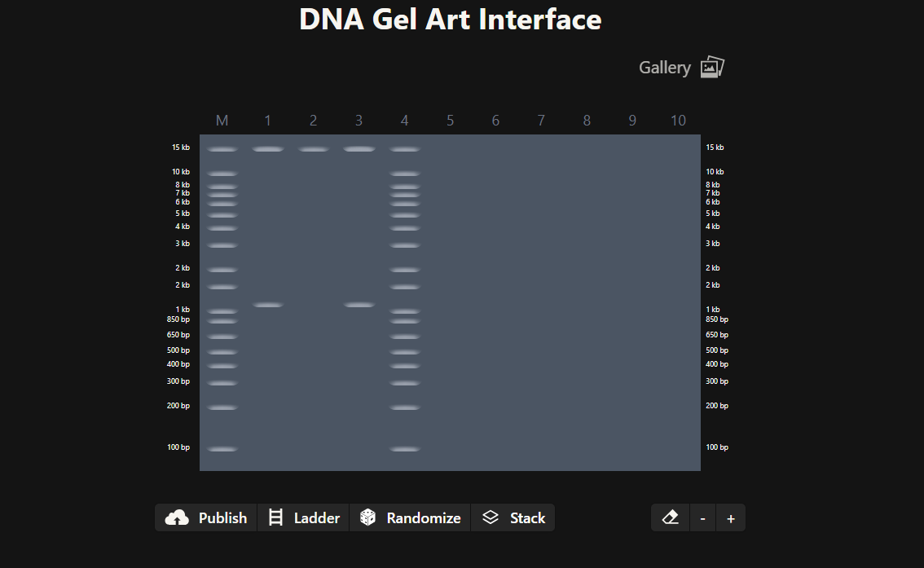Click the Randomize button label
The image size is (924, 568).
tap(423, 518)
